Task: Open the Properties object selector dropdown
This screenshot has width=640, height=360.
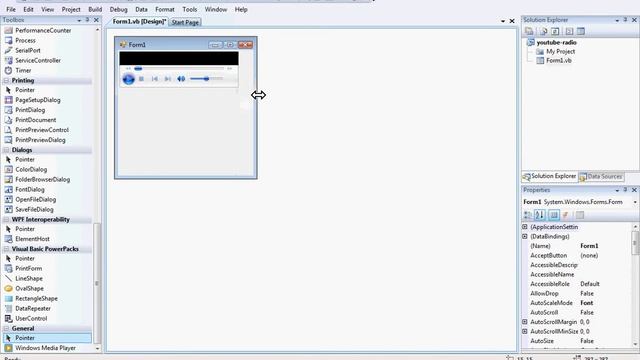Action: tap(635, 202)
